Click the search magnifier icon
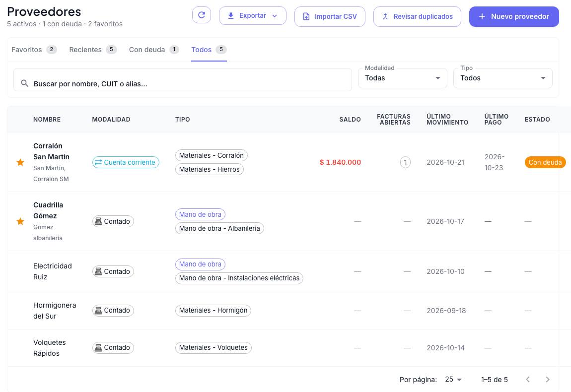Image resolution: width=571 pixels, height=392 pixels. [24, 83]
